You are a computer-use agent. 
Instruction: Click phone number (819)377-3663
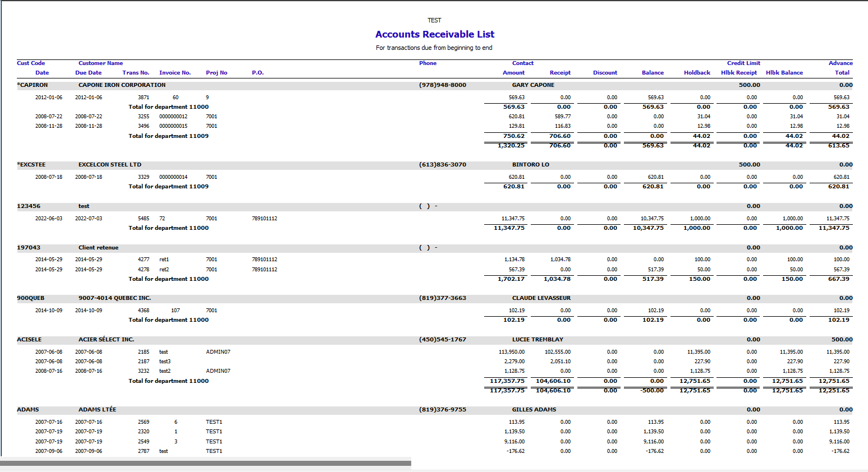coord(442,298)
